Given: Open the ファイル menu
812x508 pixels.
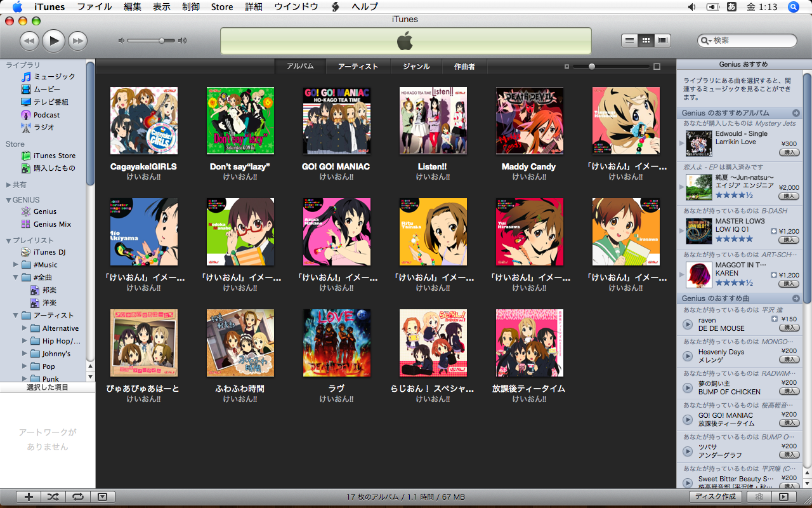Looking at the screenshot, I should [x=94, y=7].
